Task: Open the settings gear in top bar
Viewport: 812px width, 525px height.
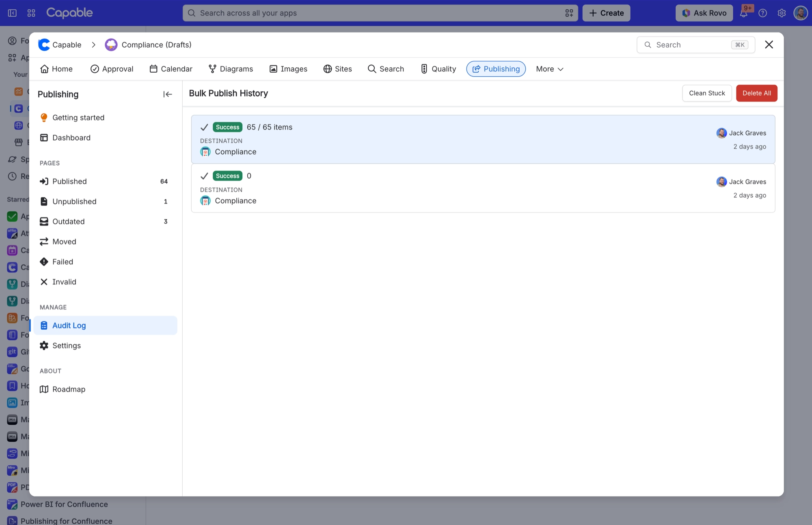Action: tap(782, 13)
